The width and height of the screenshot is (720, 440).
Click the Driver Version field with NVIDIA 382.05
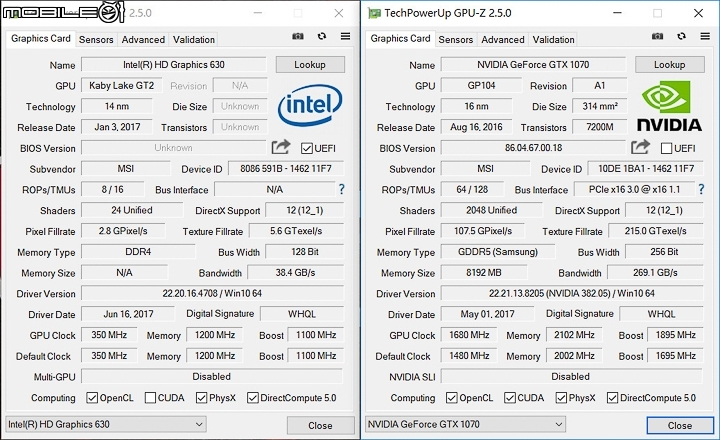[x=572, y=293]
